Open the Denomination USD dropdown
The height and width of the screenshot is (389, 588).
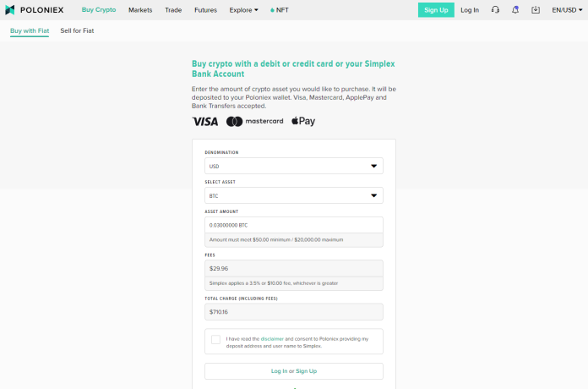[x=293, y=166]
